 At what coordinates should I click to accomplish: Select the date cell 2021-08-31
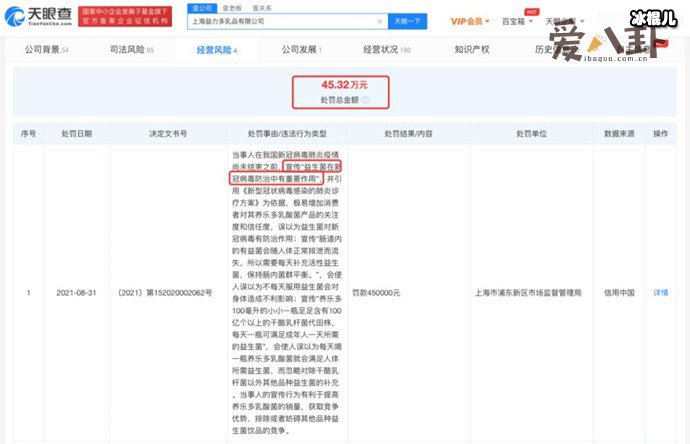click(76, 293)
